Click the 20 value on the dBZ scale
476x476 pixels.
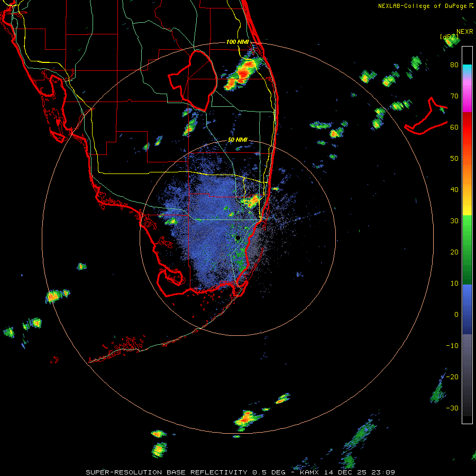pyautogui.click(x=454, y=252)
